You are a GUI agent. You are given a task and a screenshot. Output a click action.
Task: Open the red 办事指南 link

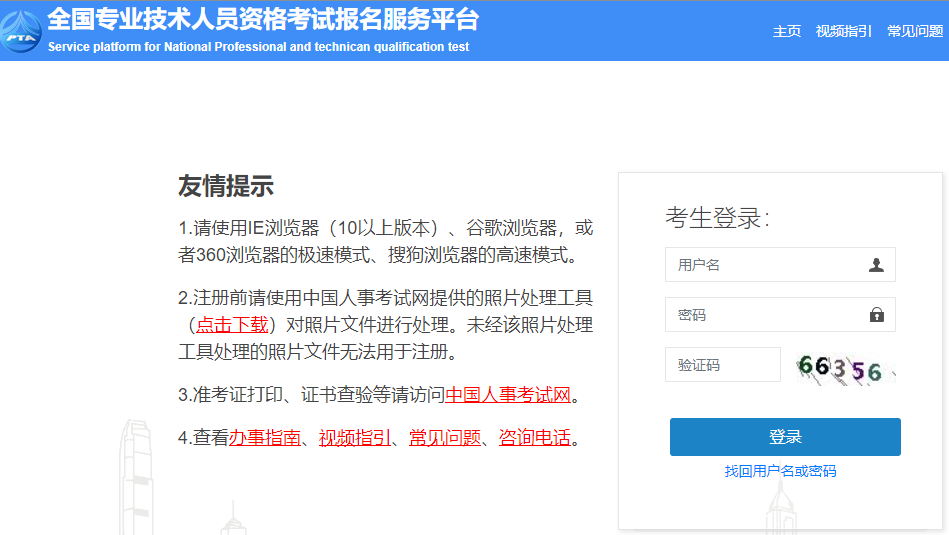click(x=265, y=438)
